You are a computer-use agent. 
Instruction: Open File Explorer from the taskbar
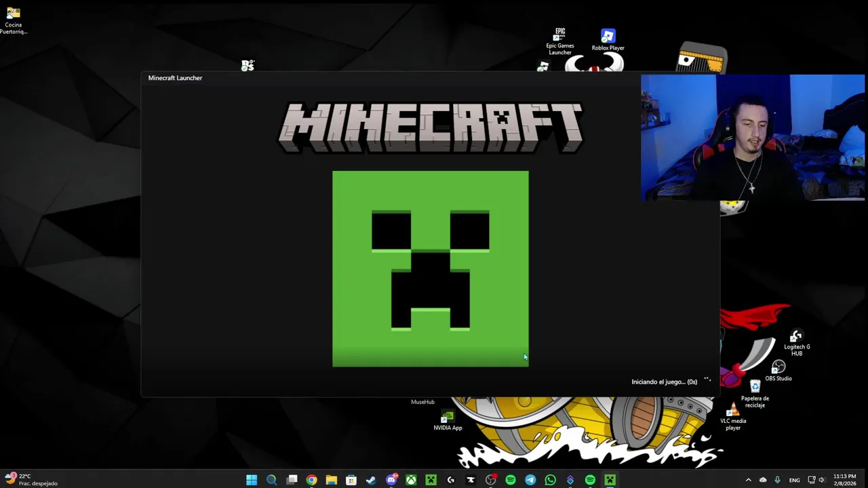point(331,480)
